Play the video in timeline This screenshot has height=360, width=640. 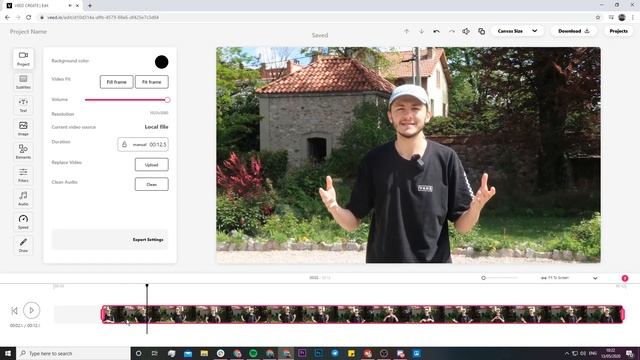click(31, 311)
